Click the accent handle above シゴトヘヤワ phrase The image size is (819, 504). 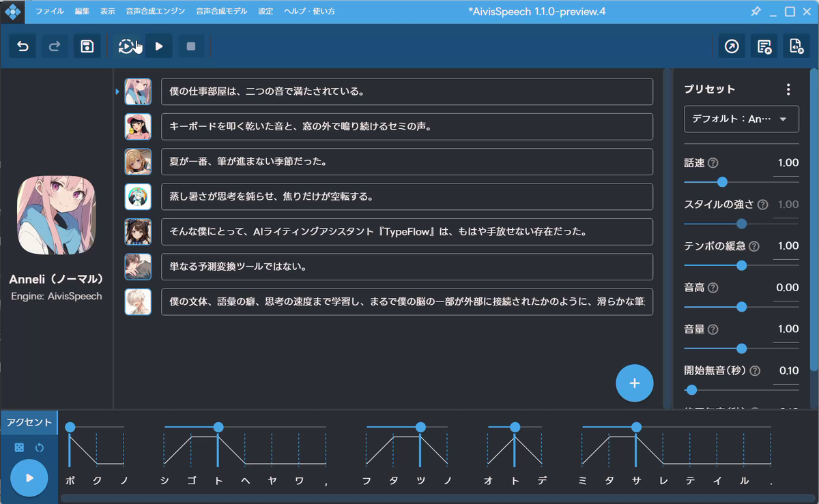click(x=218, y=427)
